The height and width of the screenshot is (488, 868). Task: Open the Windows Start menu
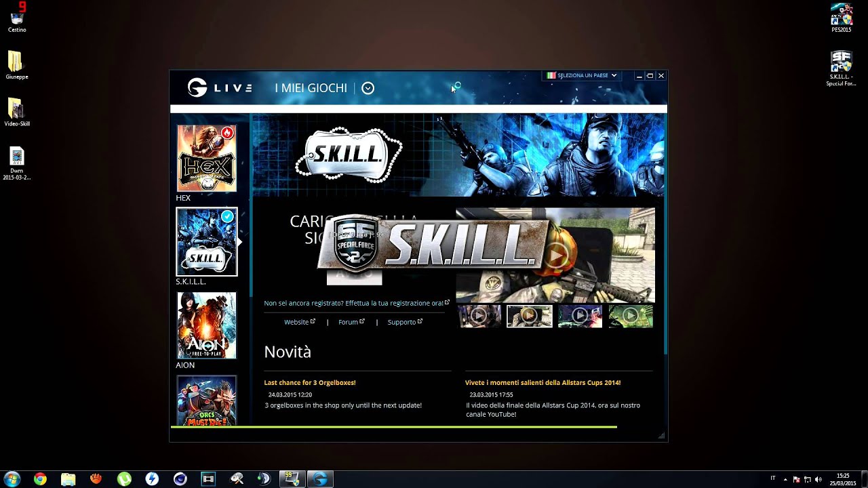pyautogui.click(x=12, y=479)
